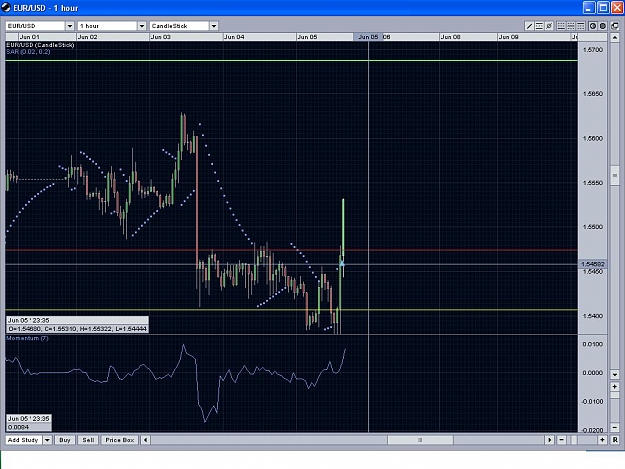Click the Momentum (7) indicator label

point(28,338)
